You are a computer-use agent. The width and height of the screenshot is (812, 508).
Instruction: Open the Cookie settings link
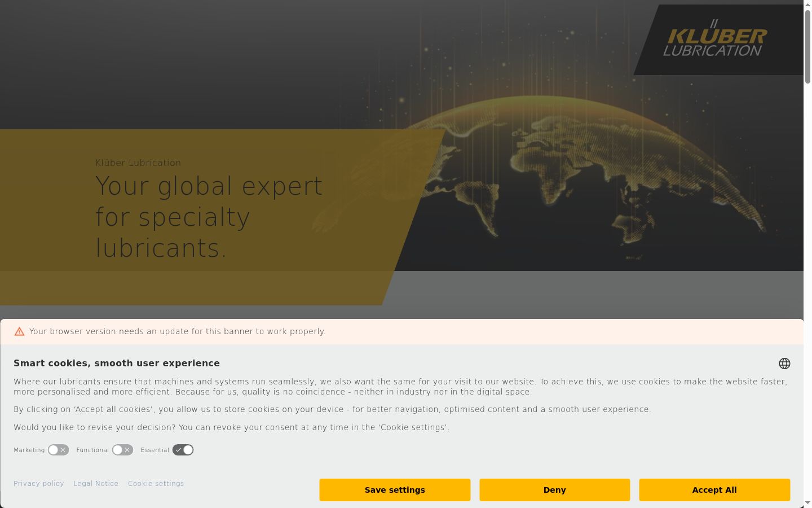point(156,484)
